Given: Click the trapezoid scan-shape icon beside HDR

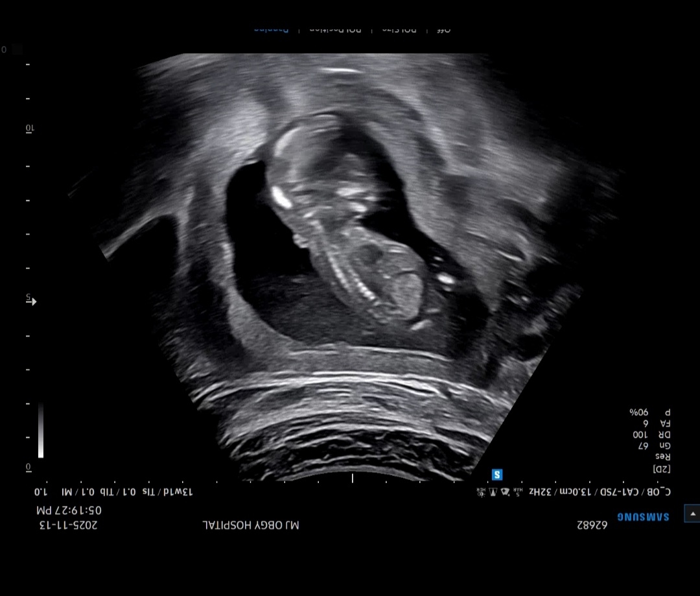Looking at the screenshot, I should 492,492.
